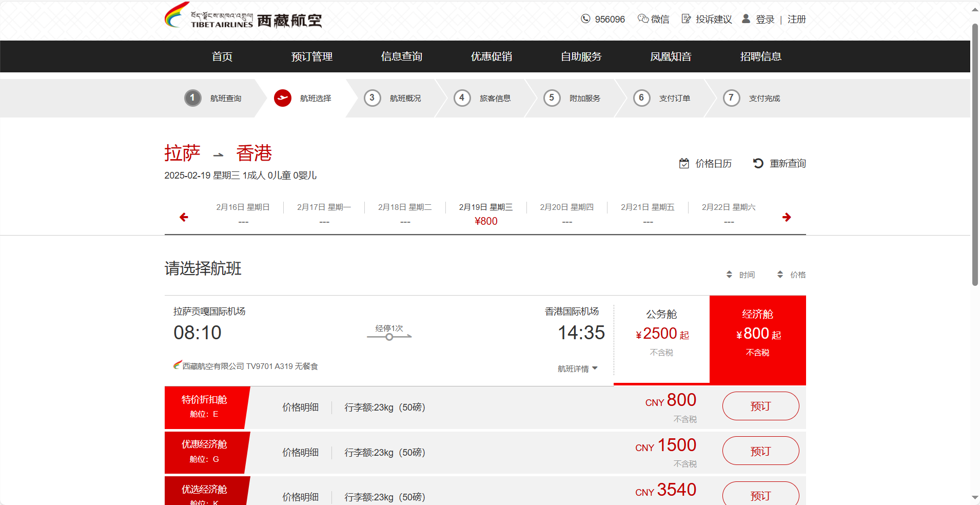The height and width of the screenshot is (505, 980).
Task: Book the CNY 800 special discount fare
Action: point(760,406)
